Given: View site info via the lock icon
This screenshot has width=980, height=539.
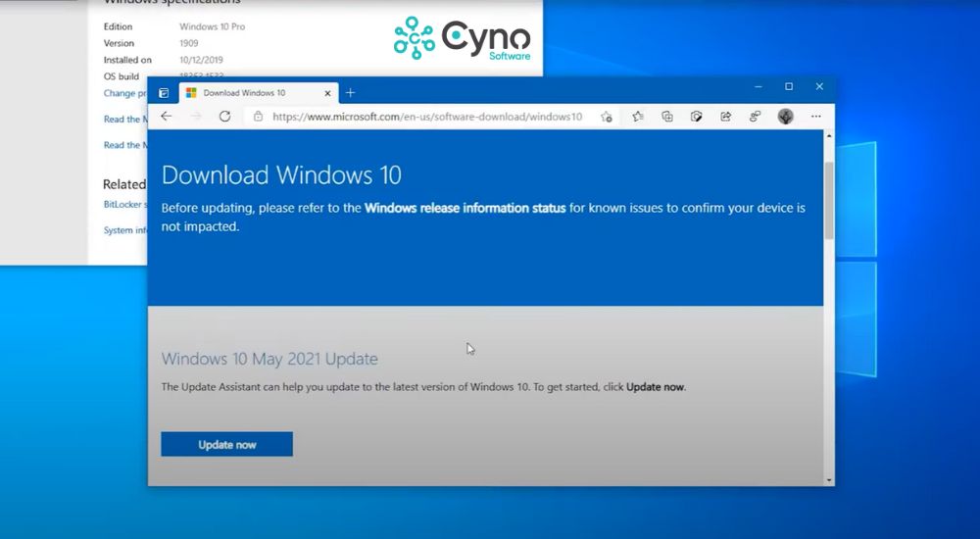Looking at the screenshot, I should point(258,117).
